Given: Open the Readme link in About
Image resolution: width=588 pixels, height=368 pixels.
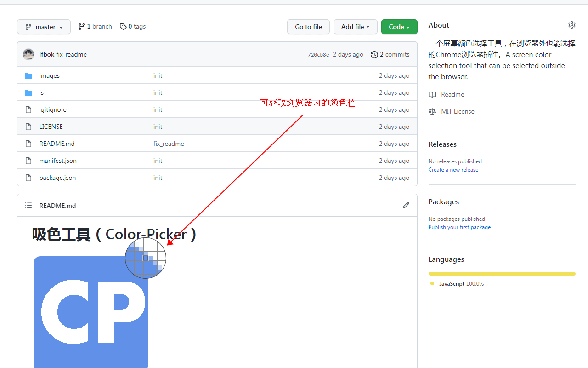Looking at the screenshot, I should [x=452, y=94].
